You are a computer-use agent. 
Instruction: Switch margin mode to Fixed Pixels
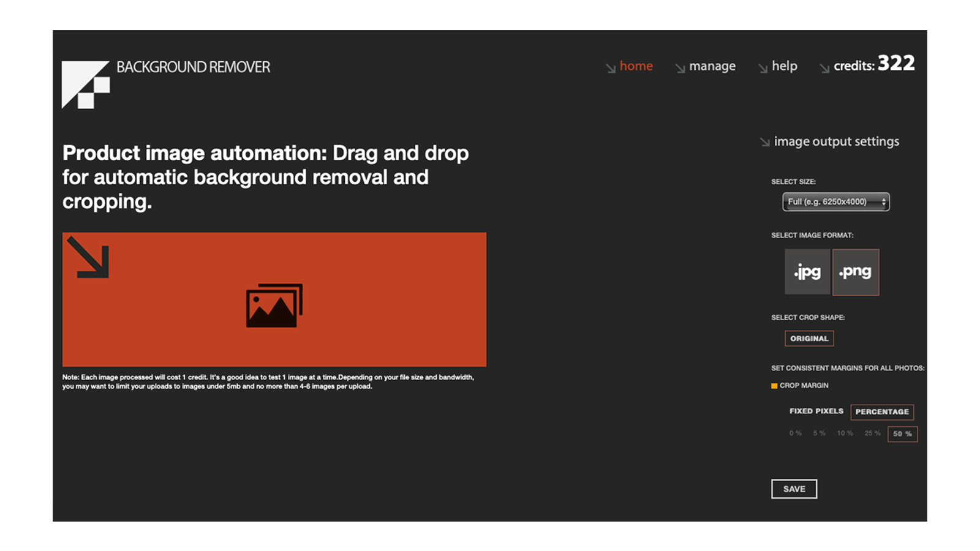click(x=816, y=411)
